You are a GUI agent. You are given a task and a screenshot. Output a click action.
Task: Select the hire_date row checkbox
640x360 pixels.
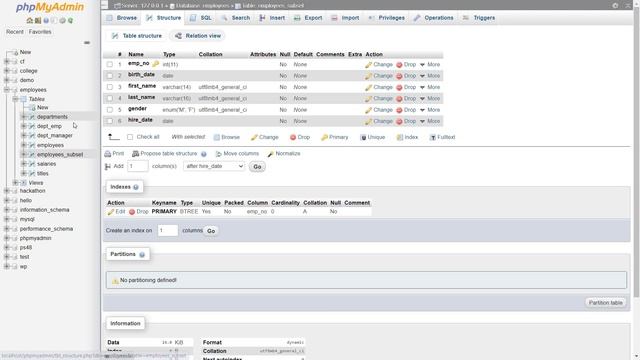(110, 121)
